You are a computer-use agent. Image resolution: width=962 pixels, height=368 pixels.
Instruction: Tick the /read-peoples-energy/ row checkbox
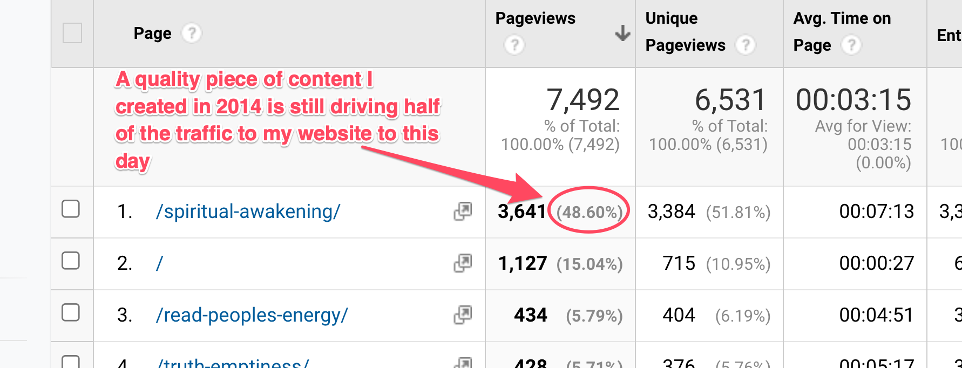coord(71,313)
